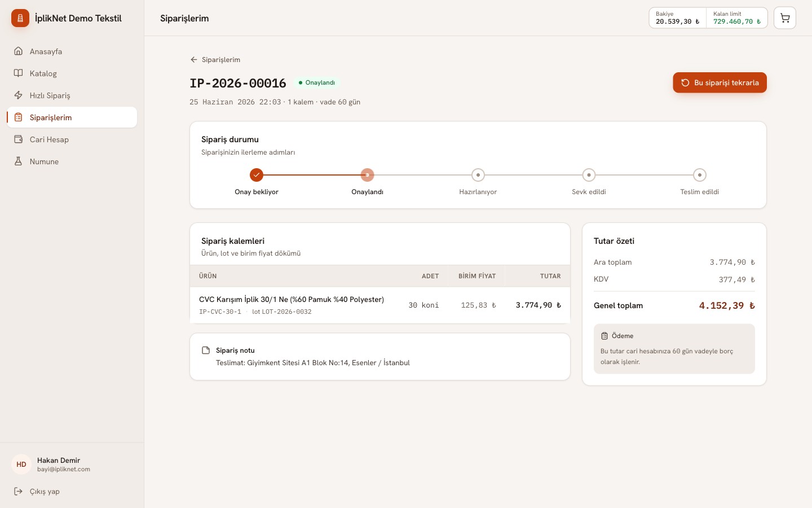Open Numune flask icon
Image resolution: width=812 pixels, height=508 pixels.
point(19,161)
